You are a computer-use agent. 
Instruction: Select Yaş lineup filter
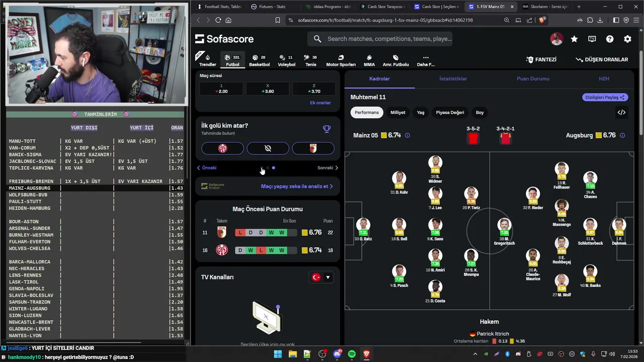click(x=421, y=112)
